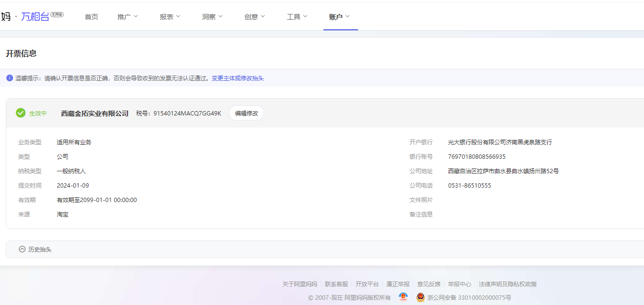Click the red ICP badge icon in footer

coord(403,297)
